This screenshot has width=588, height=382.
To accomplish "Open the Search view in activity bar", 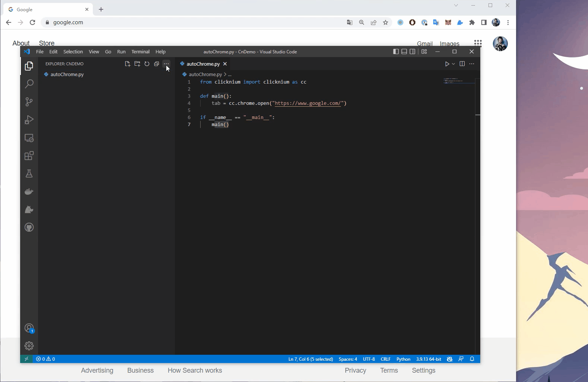I will [29, 84].
